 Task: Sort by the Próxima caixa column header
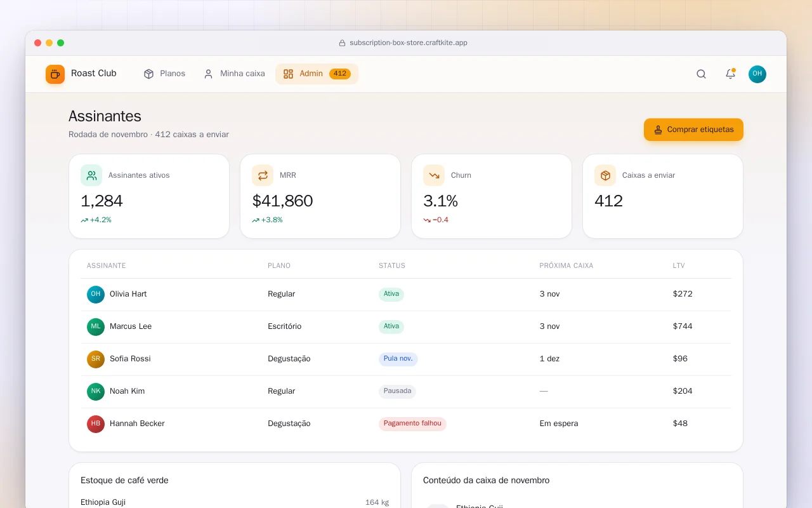point(566,265)
